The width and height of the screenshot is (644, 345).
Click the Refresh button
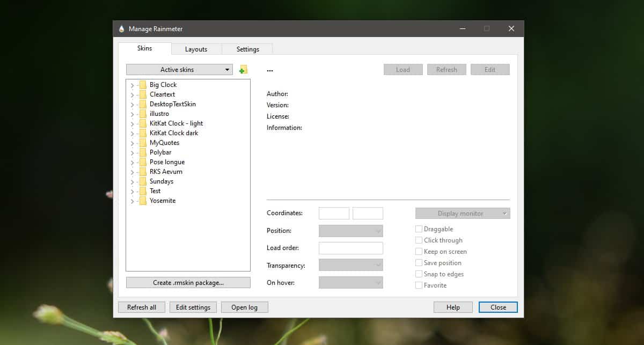tap(447, 70)
